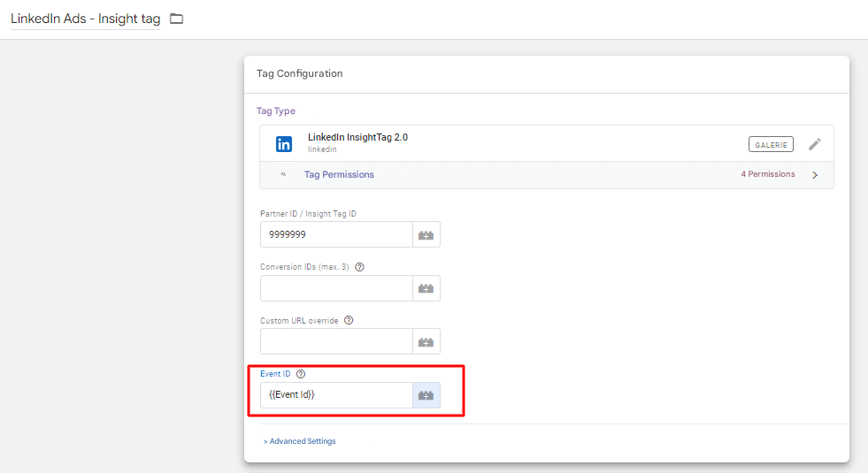Show help for Conversion IDs field
This screenshot has height=473, width=868.
click(x=359, y=267)
